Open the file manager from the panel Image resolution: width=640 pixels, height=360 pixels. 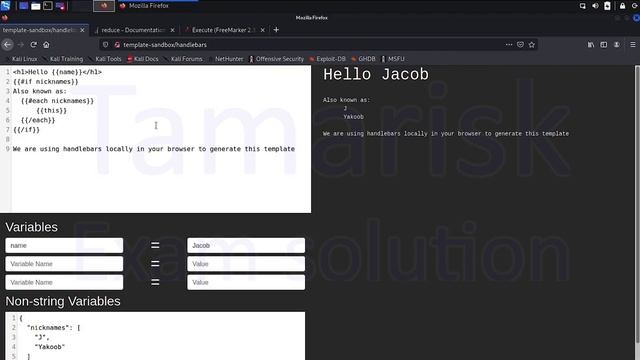pos(36,6)
